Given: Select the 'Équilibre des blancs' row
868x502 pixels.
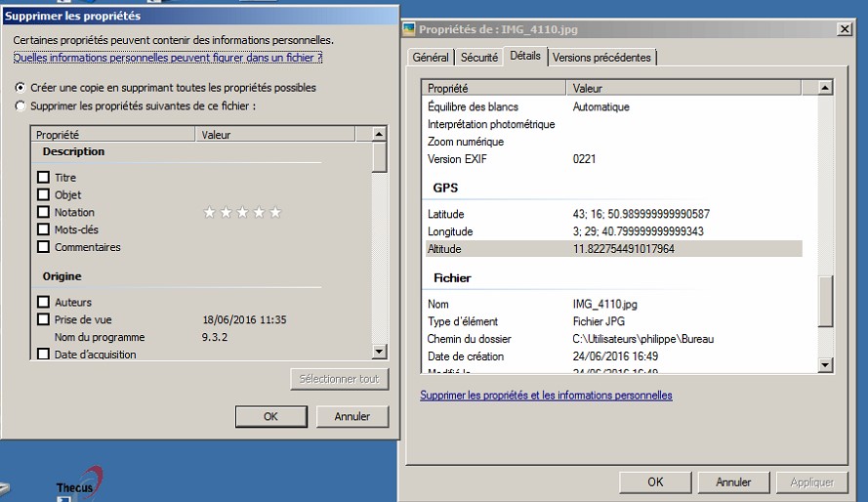Looking at the screenshot, I should pos(614,106).
